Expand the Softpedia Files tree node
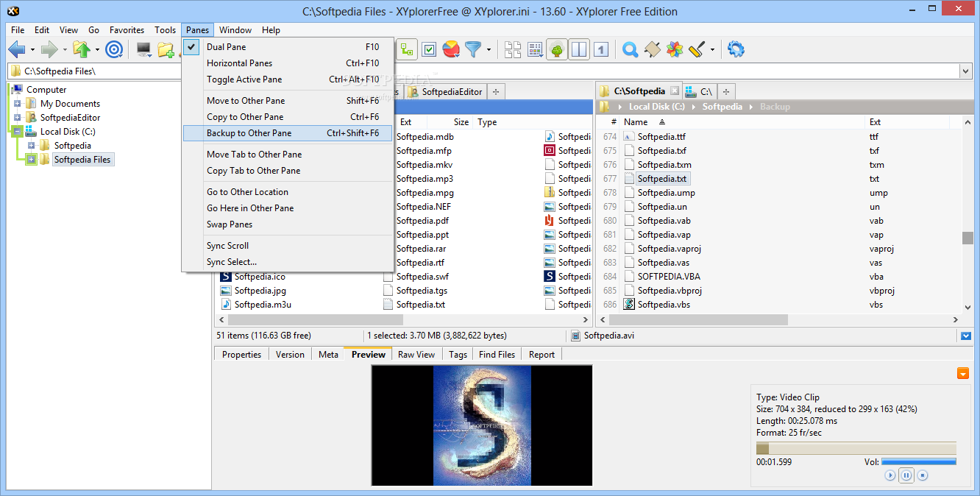This screenshot has height=496, width=980. [32, 159]
